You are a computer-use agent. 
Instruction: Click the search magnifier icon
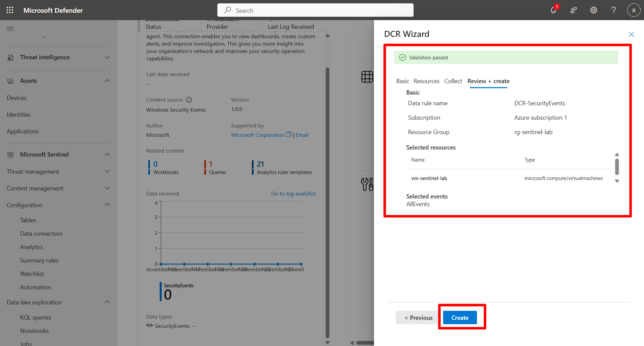[228, 10]
